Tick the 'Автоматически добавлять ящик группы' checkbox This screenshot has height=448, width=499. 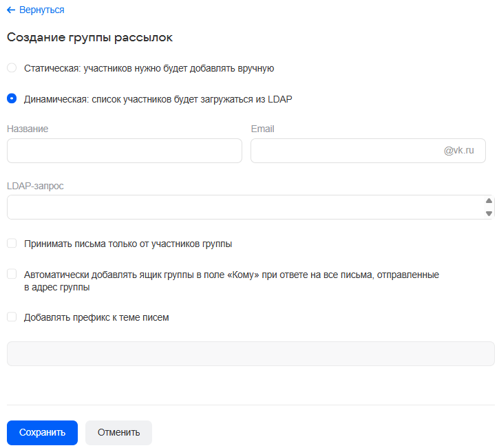tap(12, 274)
